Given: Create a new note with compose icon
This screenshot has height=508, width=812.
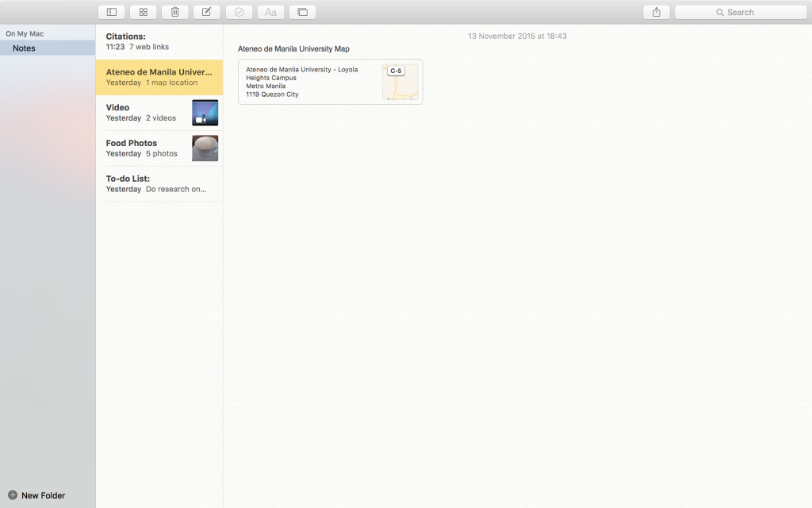Looking at the screenshot, I should (207, 12).
